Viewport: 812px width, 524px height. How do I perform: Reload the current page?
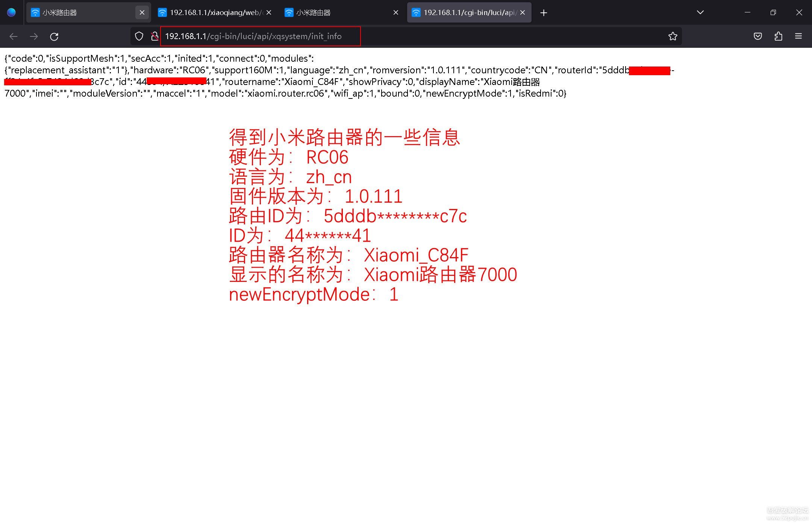54,36
